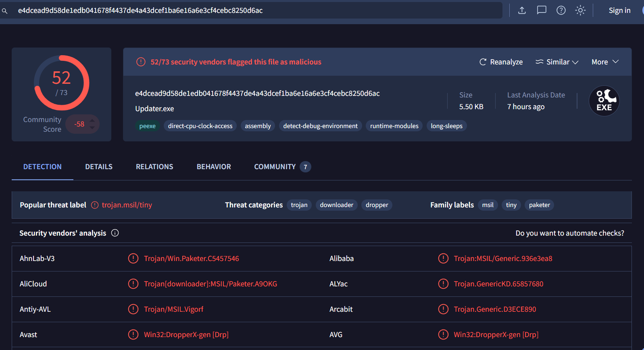Viewport: 644px width, 350px height.
Task: Click the Reanalyze button
Action: [x=501, y=62]
